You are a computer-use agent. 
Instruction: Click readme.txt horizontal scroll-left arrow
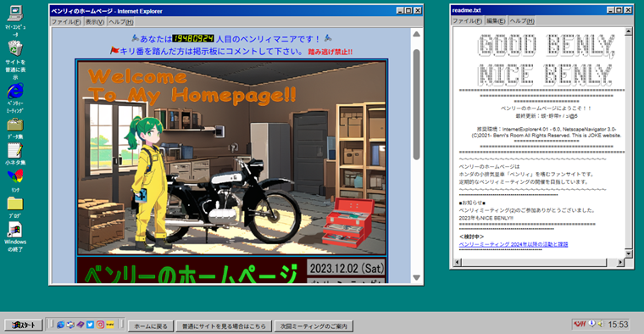pyautogui.click(x=458, y=262)
